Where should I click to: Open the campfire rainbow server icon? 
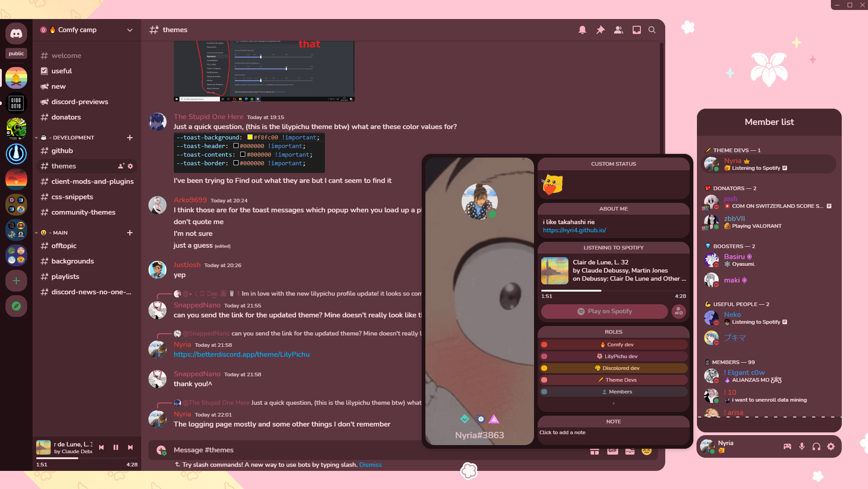(16, 78)
